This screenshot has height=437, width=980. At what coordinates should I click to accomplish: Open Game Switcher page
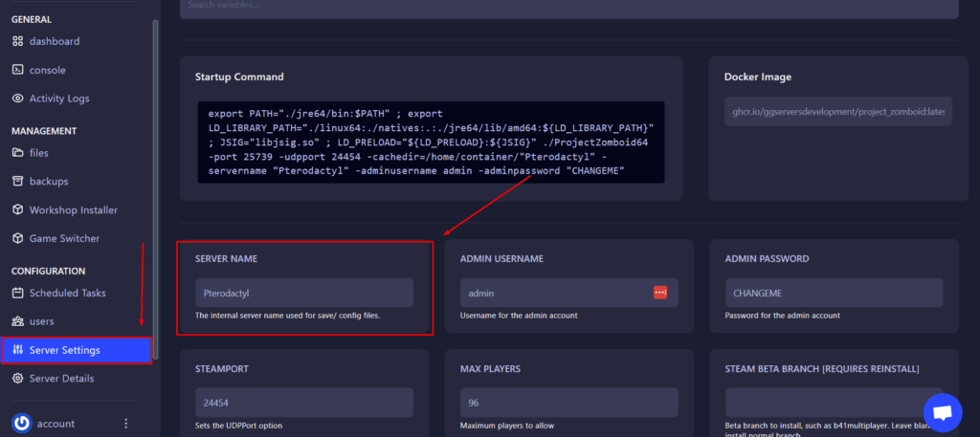64,238
